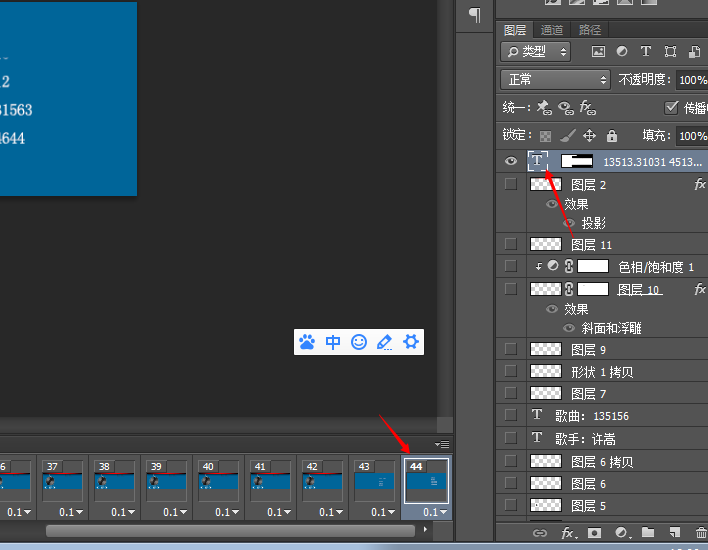The image size is (708, 550).
Task: Click timeline scroll right arrow
Action: [425, 529]
